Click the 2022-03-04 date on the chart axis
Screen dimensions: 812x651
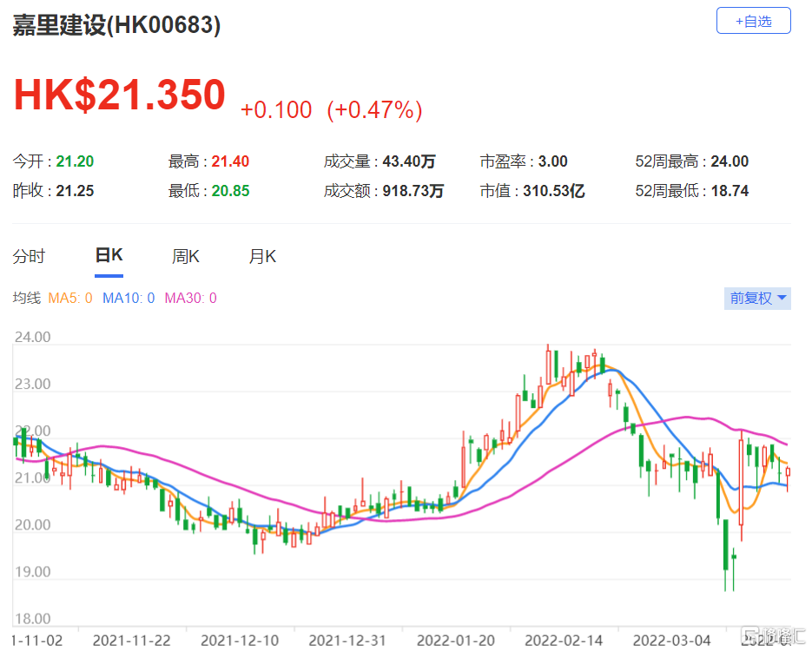(672, 641)
